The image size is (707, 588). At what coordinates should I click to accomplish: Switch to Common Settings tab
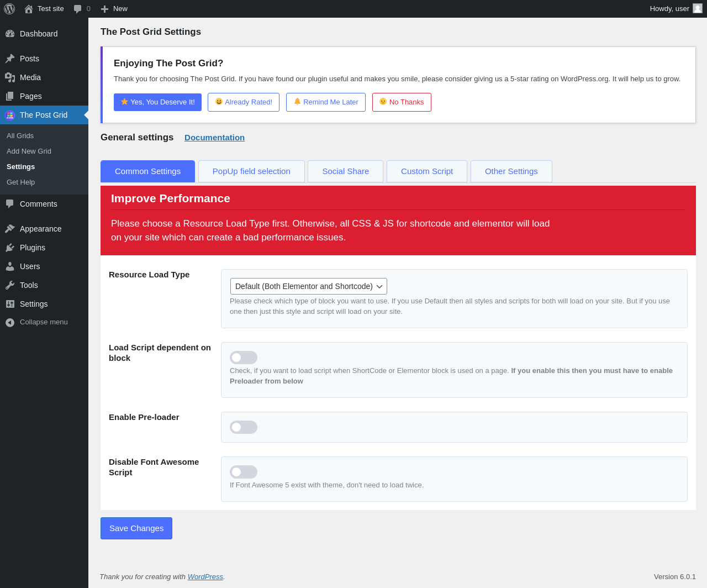tap(147, 171)
